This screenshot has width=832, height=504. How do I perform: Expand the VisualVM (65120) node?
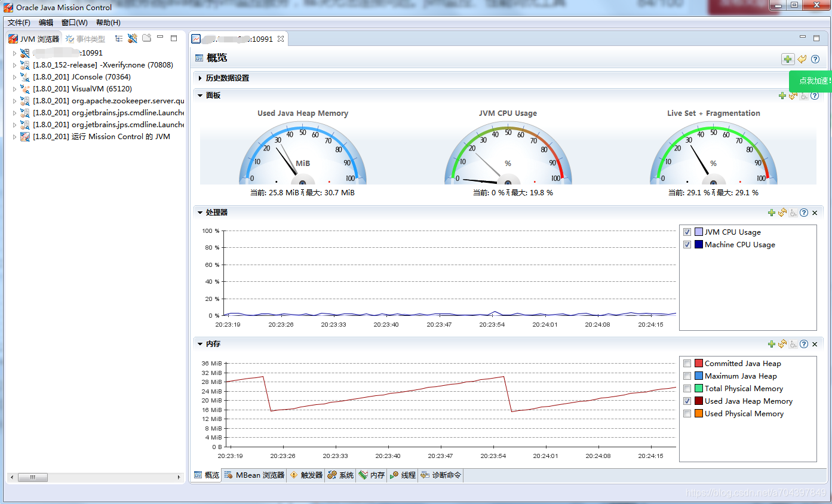(15, 89)
